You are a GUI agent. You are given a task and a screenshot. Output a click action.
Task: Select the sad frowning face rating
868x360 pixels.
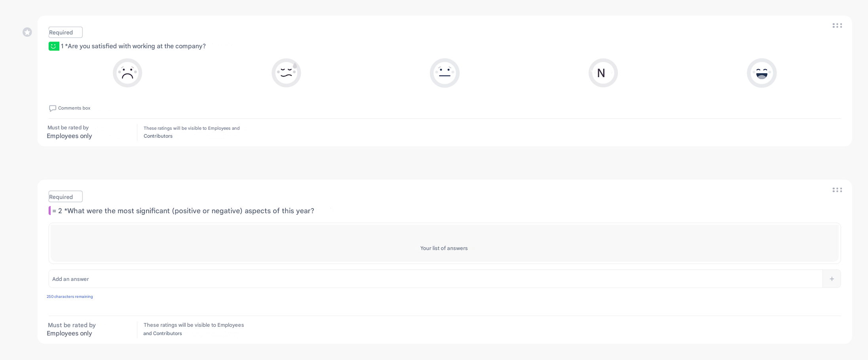pyautogui.click(x=127, y=73)
